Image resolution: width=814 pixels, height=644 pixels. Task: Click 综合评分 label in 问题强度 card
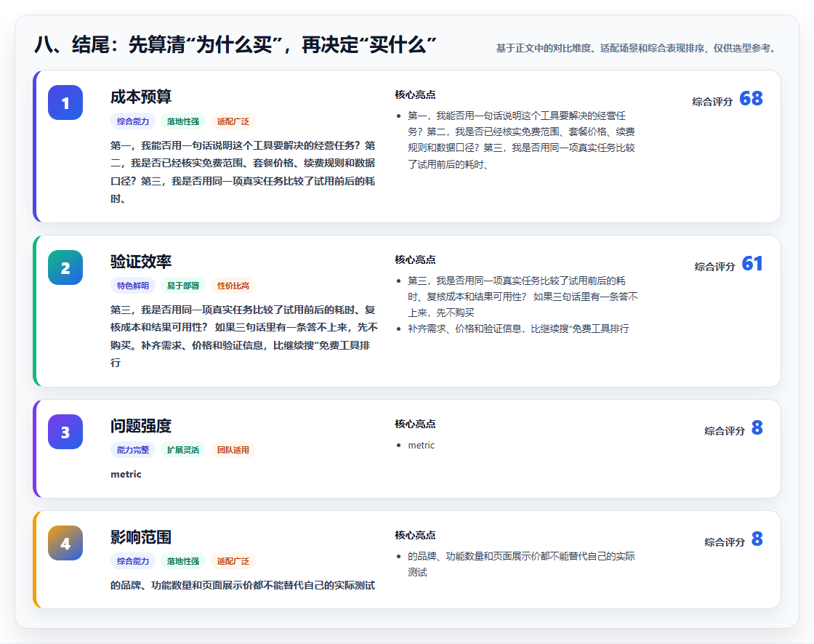724,430
